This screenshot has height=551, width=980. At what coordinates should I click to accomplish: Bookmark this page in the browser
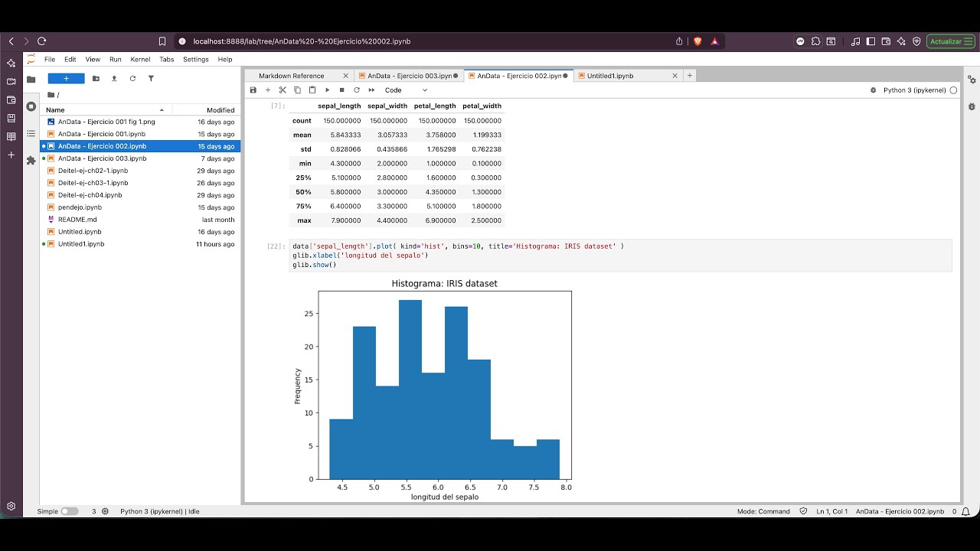162,41
